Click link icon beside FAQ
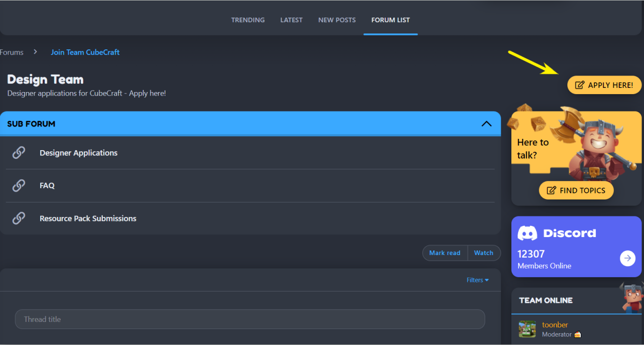Image resolution: width=644 pixels, height=345 pixels. pos(19,186)
